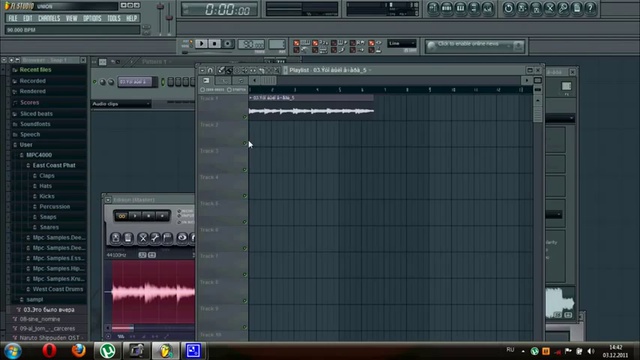The width and height of the screenshot is (640, 360).
Task: Click Edison's save disk icon
Action: tap(116, 238)
